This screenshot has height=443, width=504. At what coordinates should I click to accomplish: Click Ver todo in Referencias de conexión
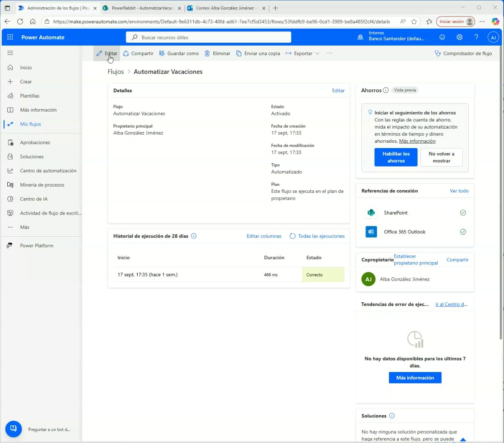coord(459,191)
